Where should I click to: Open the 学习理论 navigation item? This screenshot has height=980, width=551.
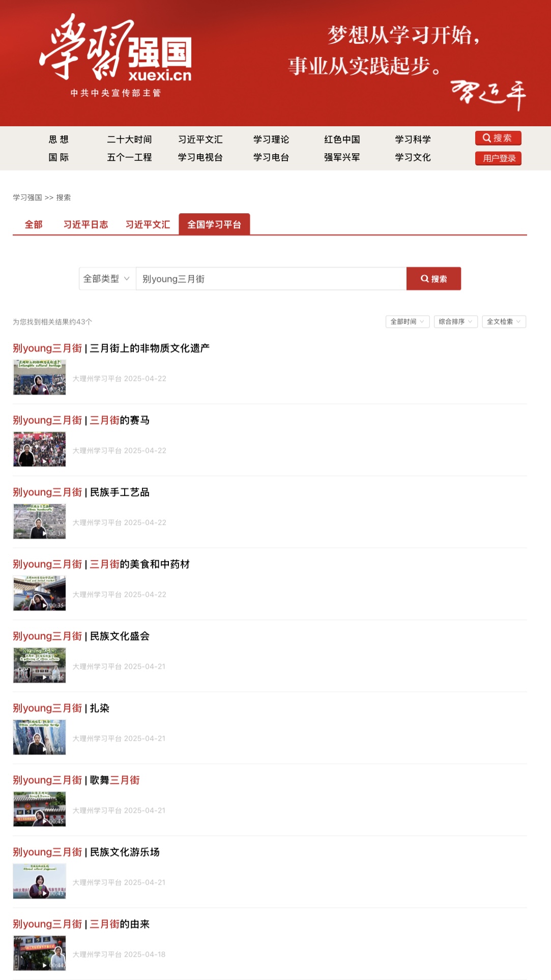(x=271, y=139)
